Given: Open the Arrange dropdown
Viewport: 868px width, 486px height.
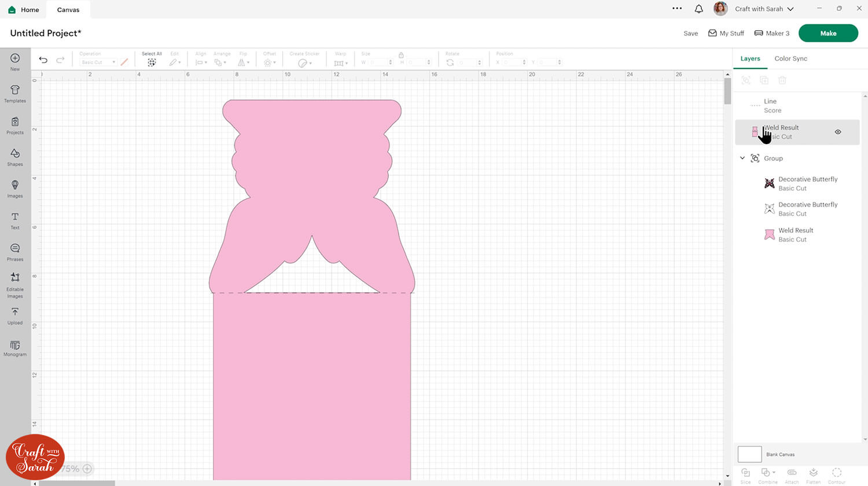Looking at the screenshot, I should tap(221, 62).
